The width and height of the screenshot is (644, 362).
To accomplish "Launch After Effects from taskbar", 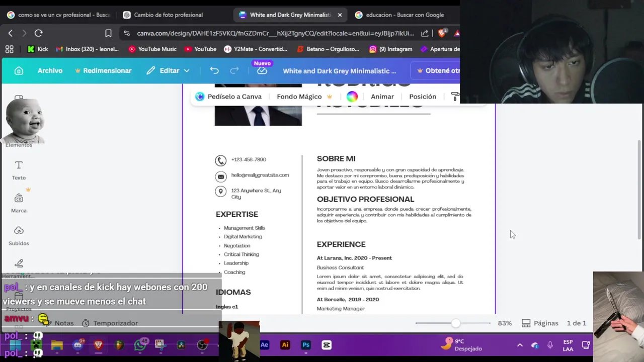I will [265, 345].
